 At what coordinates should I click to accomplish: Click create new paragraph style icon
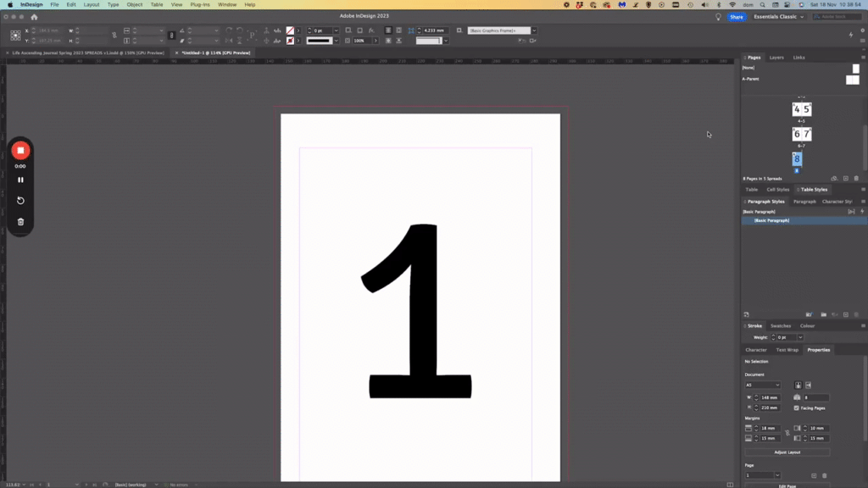846,315
